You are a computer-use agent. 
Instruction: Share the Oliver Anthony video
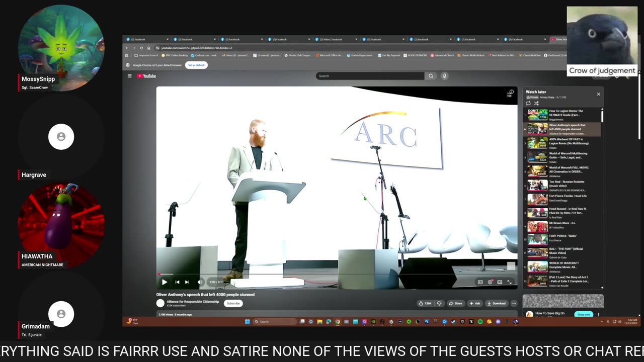click(x=456, y=303)
